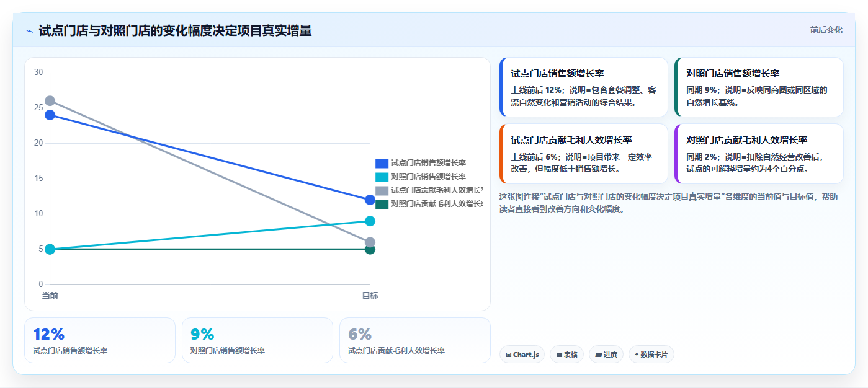Viewport: 868px width, 388px height.
Task: Click the gray data point at 6 on 目标
Action: (x=370, y=242)
